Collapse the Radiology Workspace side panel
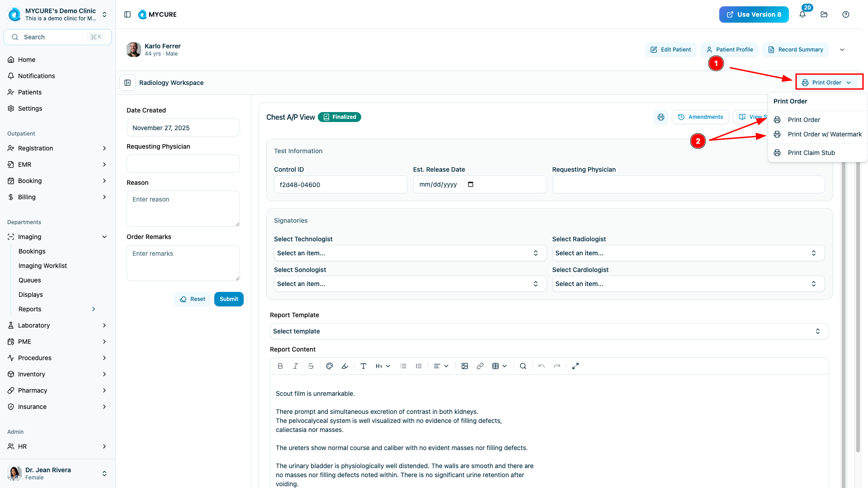868x488 pixels. click(127, 83)
